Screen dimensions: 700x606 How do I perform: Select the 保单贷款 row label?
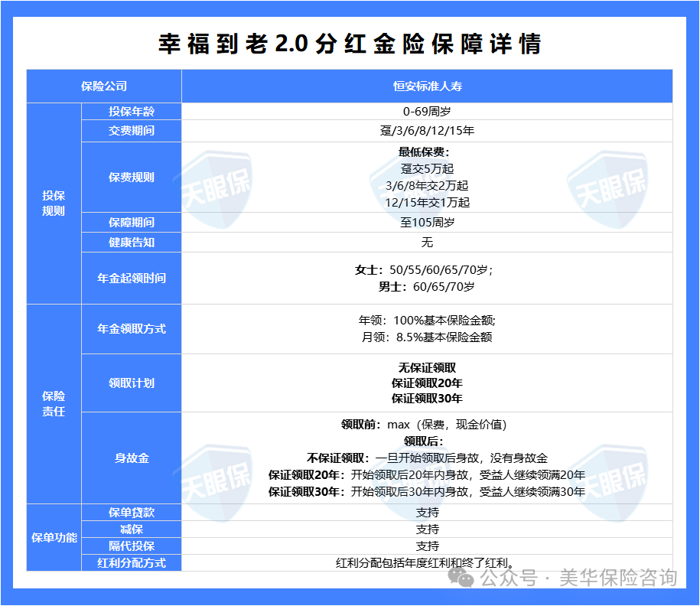tap(132, 512)
